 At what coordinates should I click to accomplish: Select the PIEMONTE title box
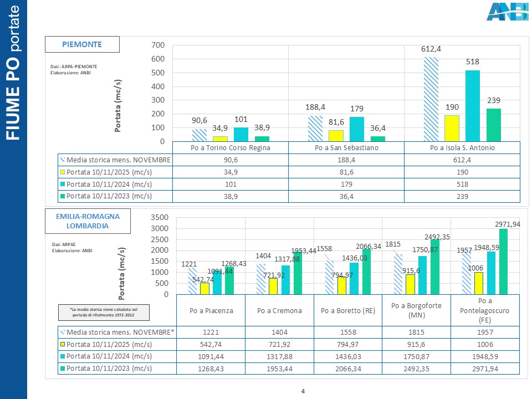(x=82, y=44)
